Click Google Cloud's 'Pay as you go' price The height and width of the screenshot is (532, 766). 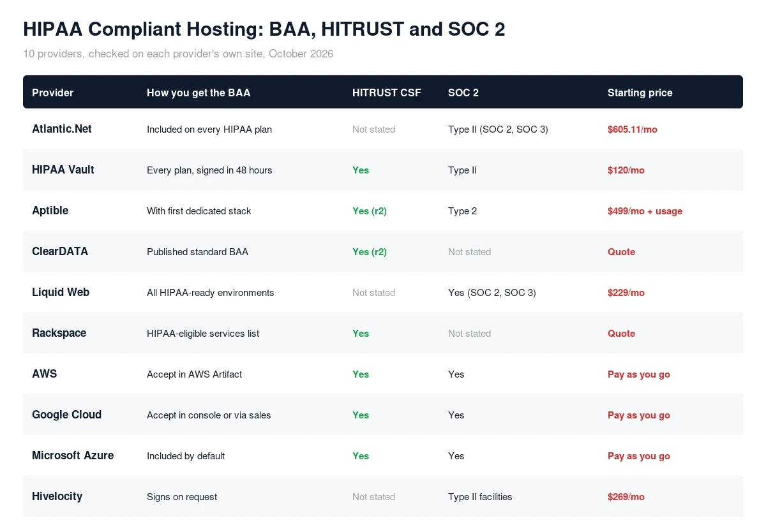click(x=639, y=415)
